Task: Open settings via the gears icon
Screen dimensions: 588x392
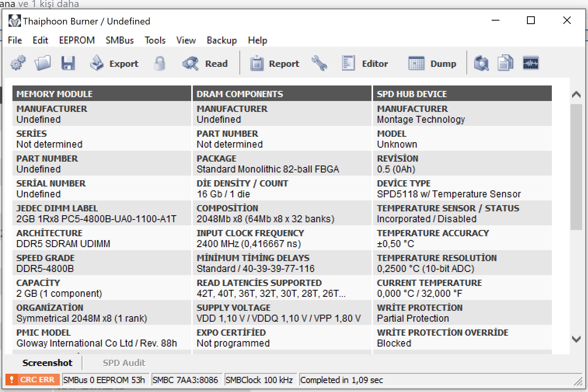Action: (18, 63)
